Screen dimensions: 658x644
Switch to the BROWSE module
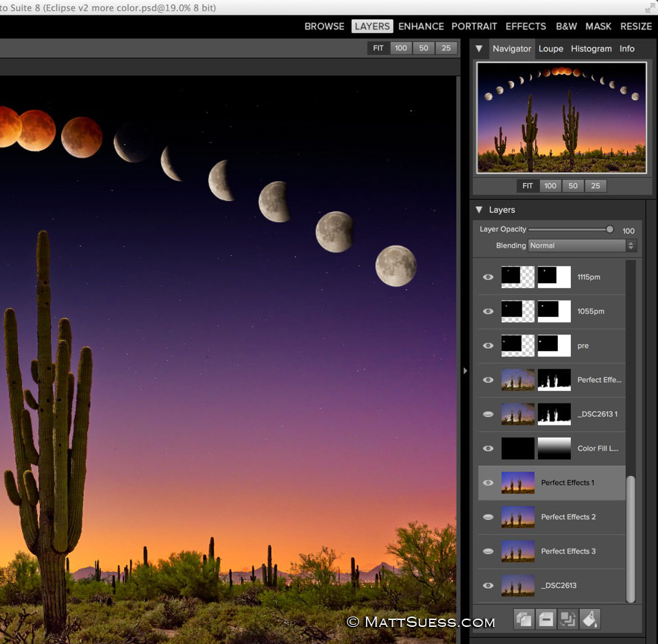click(x=324, y=27)
